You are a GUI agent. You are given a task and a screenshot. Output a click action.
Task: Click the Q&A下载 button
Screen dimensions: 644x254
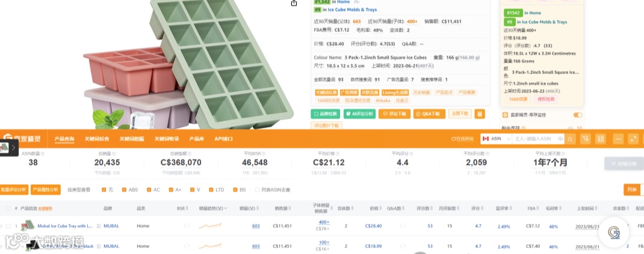coord(429,114)
